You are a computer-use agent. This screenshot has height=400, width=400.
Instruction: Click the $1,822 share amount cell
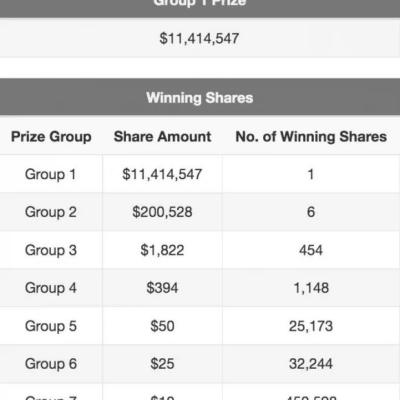click(x=162, y=250)
